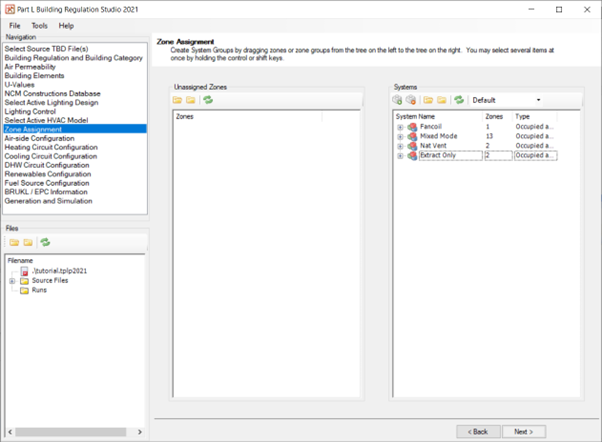This screenshot has height=442, width=602.
Task: Click scroll left arrow in Files panel
Action: (x=10, y=432)
